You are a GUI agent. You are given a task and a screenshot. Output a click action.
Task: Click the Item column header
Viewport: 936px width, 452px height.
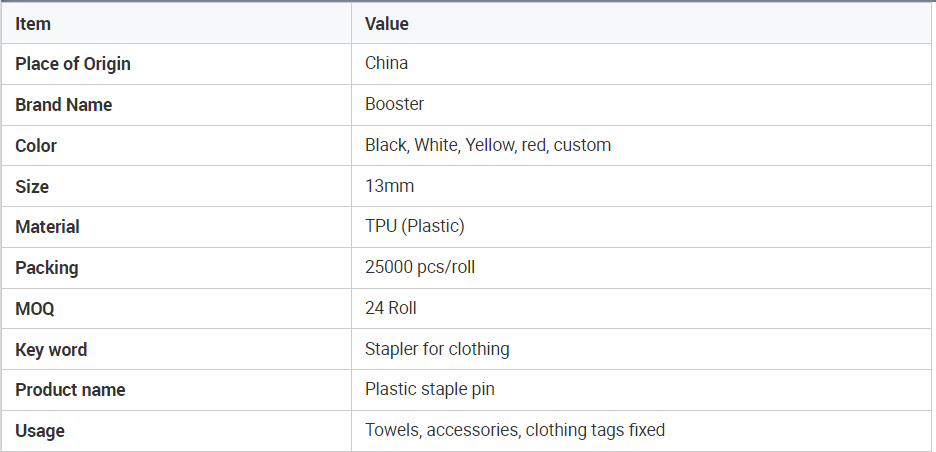pos(33,24)
